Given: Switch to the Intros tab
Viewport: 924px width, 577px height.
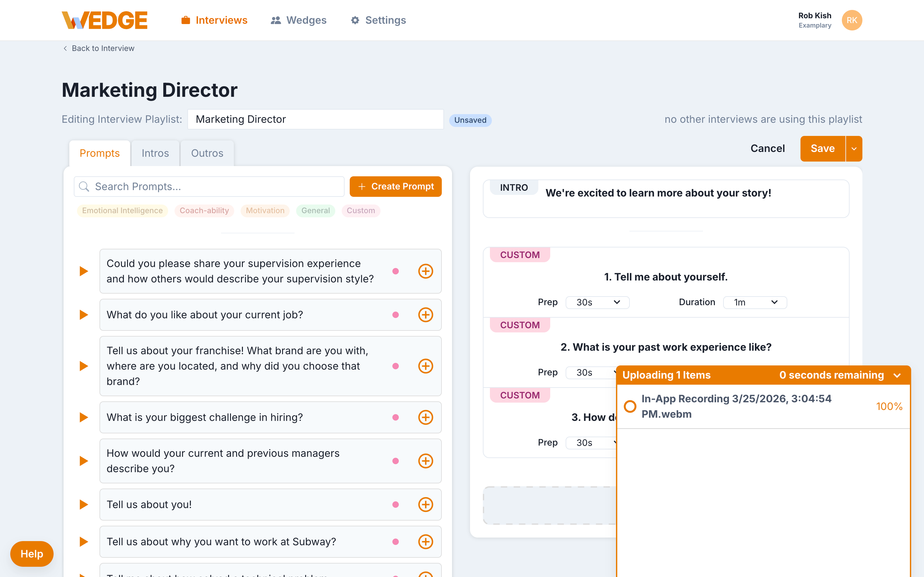Looking at the screenshot, I should click(155, 153).
